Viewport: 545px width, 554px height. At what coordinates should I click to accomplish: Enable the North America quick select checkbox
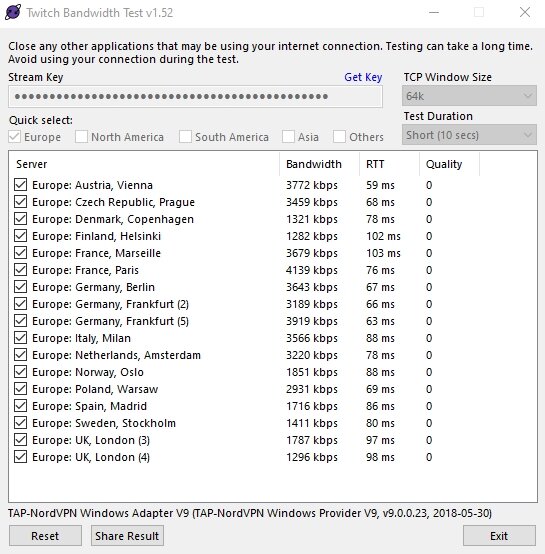tap(81, 137)
